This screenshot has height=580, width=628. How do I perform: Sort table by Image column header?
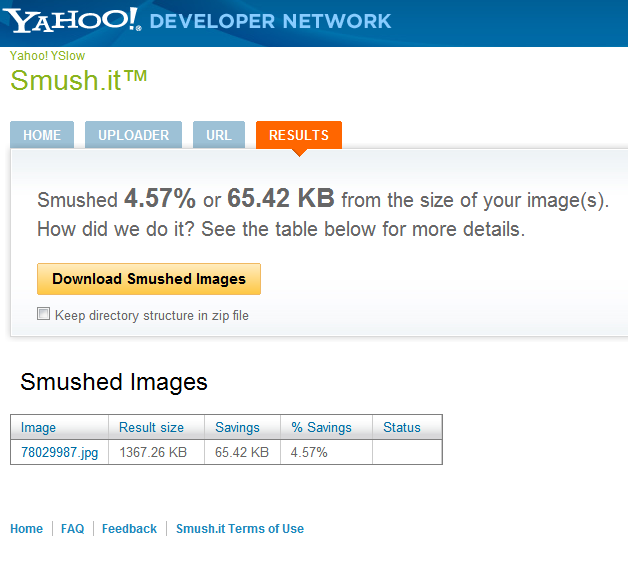coord(59,427)
